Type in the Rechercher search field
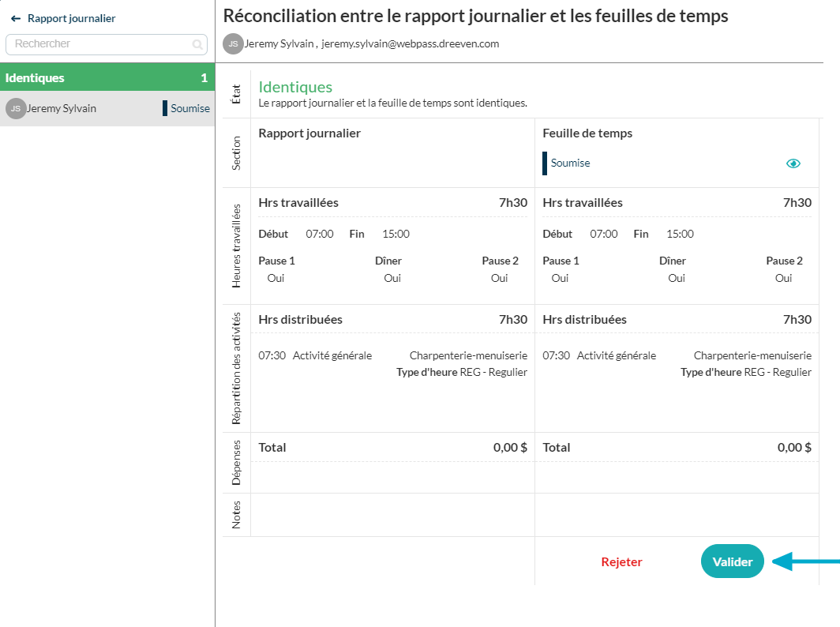Viewport: 840px width, 627px height. pyautogui.click(x=99, y=44)
